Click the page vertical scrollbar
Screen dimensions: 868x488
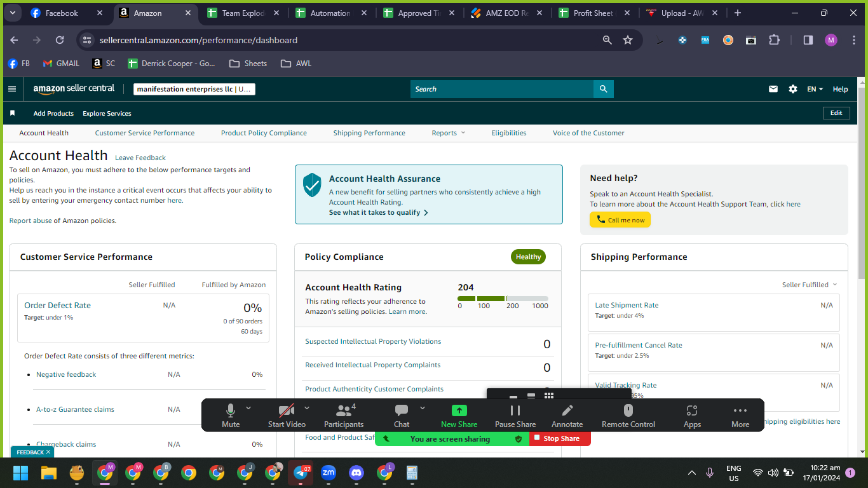(862, 183)
